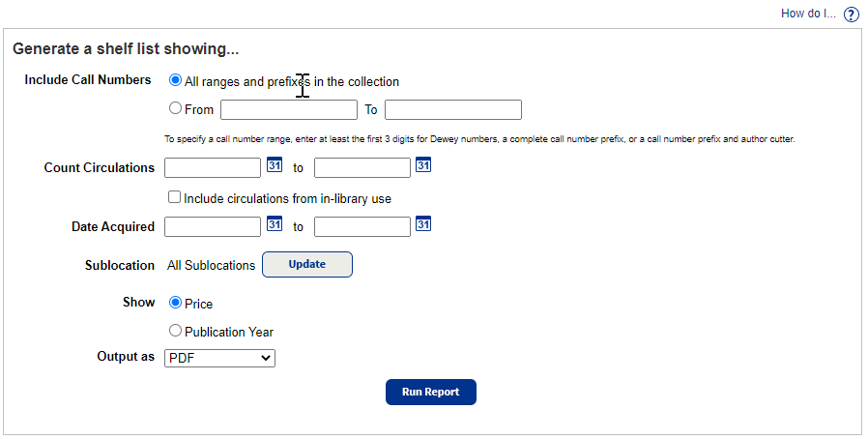Open calendar for Count Circulations end date

point(423,165)
